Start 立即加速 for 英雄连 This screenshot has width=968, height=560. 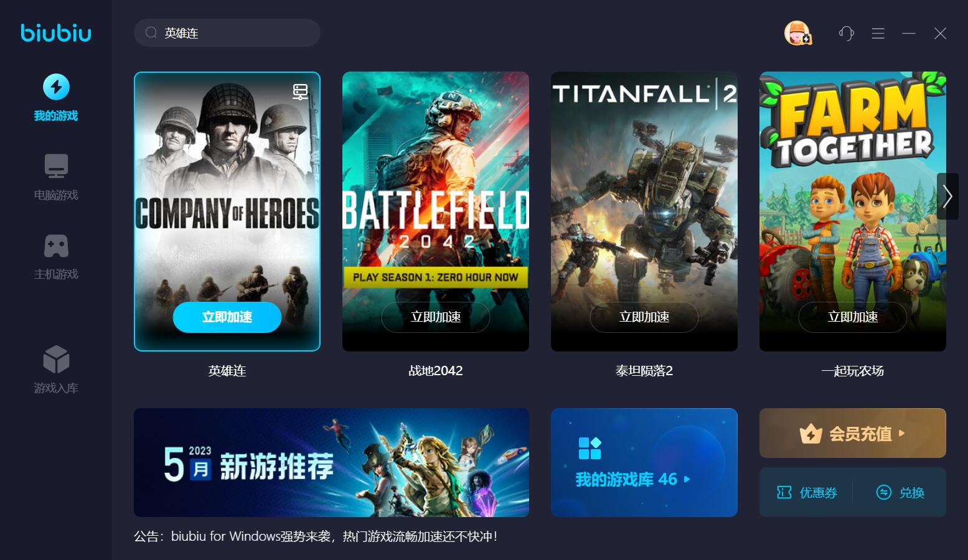227,317
